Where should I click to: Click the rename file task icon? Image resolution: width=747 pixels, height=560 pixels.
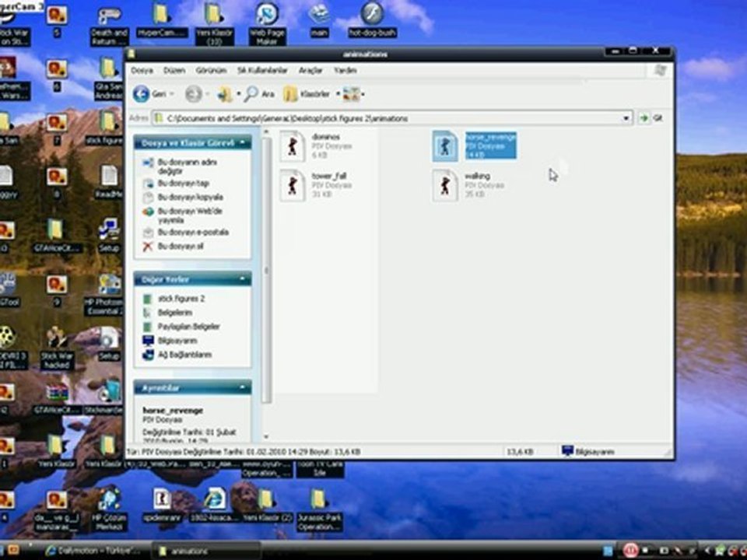(148, 163)
